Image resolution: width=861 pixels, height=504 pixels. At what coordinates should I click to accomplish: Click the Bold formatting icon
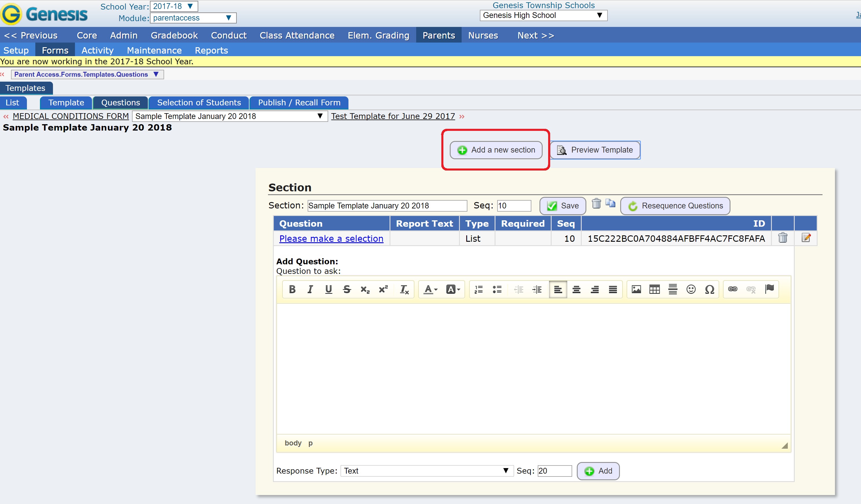(x=292, y=289)
